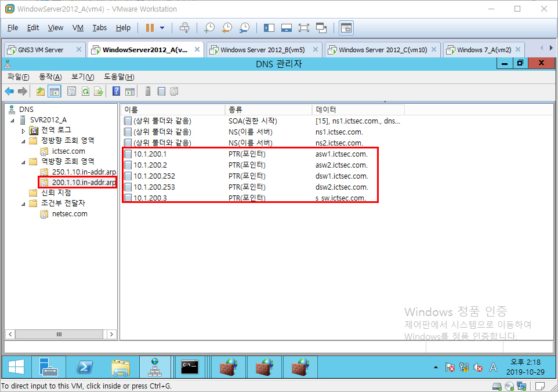Open Server Manager from the taskbar
Screen dimensions: 558x392
(x=48, y=367)
